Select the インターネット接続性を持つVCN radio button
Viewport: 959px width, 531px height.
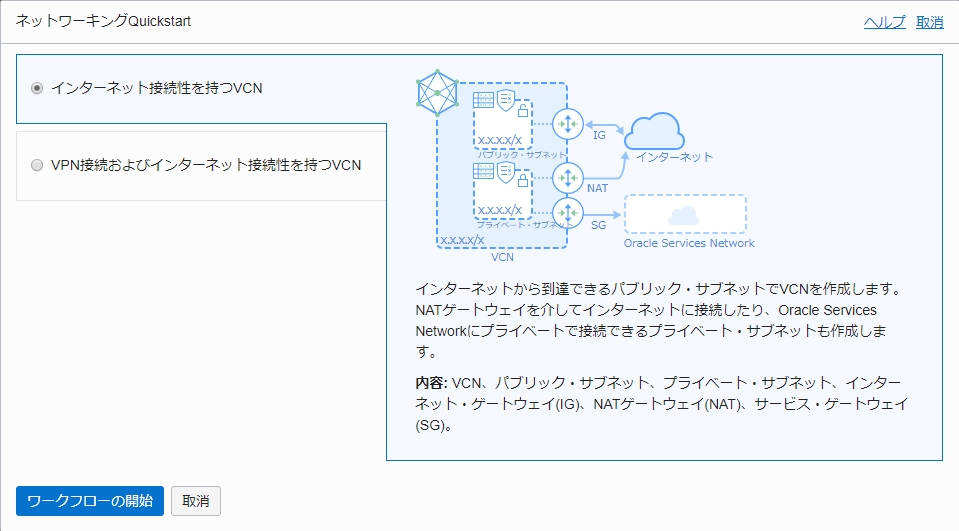coord(37,88)
